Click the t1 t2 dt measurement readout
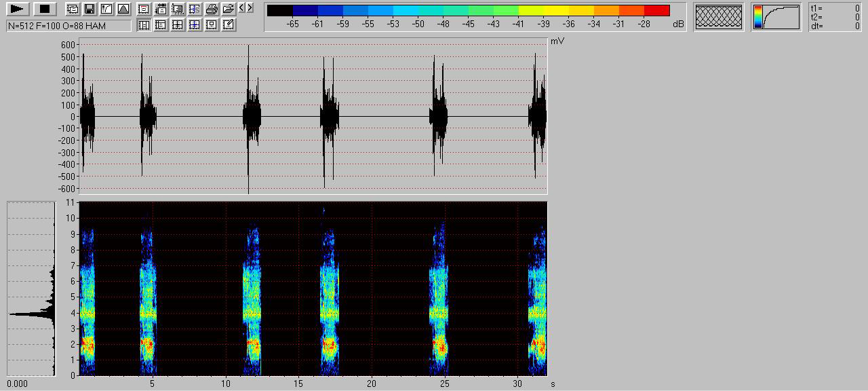 [835, 17]
